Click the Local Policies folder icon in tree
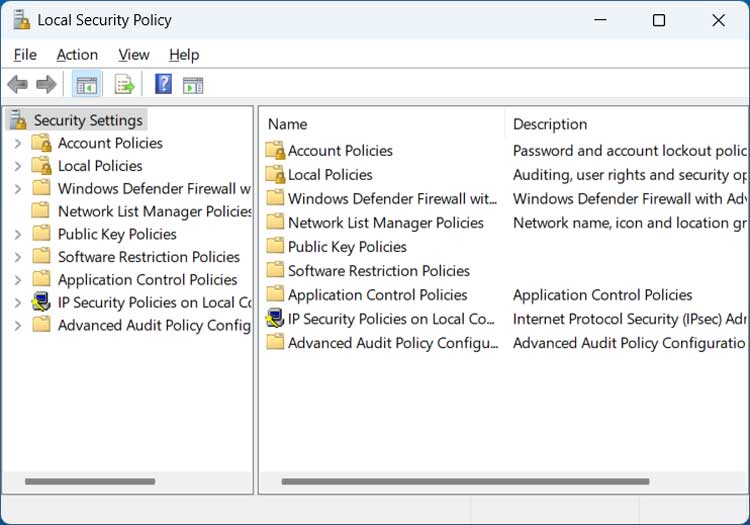Screen dimensions: 750x525 point(41,165)
